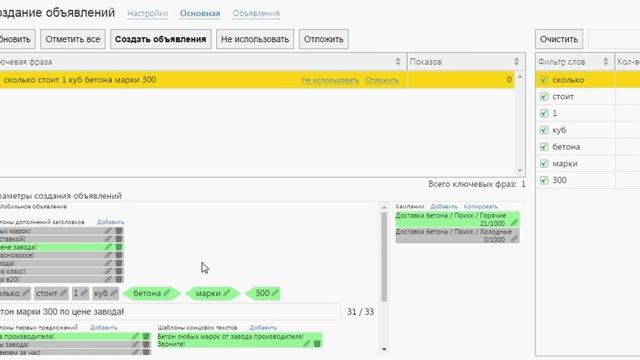The image size is (640, 360).
Task: Delete the header template ending 'марок!'
Action: tap(118, 231)
